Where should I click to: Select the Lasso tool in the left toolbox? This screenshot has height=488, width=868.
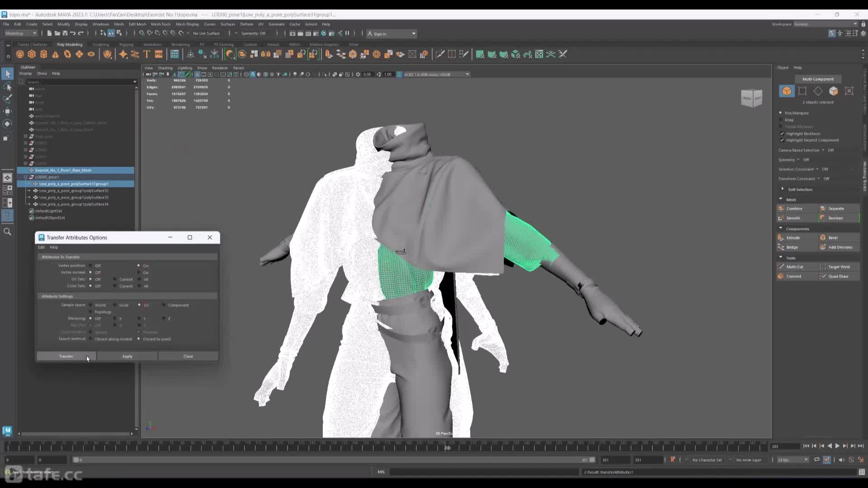(x=7, y=86)
